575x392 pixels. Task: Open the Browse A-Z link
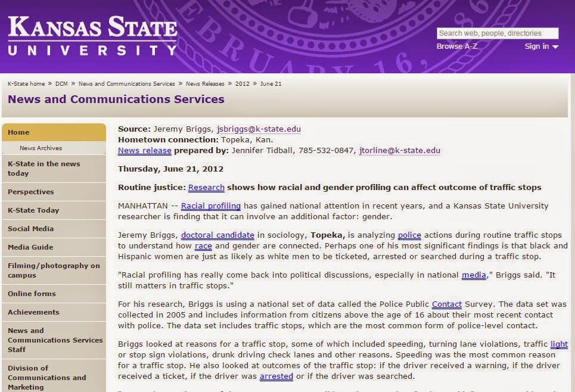click(x=457, y=46)
